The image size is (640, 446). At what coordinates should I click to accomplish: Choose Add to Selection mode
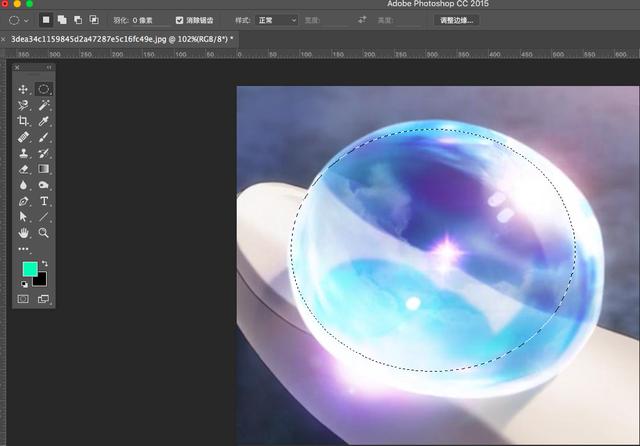tap(62, 20)
